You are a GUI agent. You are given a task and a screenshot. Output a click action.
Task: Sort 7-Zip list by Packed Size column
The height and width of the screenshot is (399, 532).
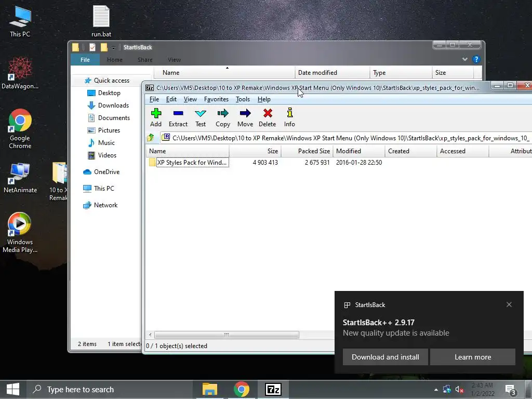click(x=307, y=151)
